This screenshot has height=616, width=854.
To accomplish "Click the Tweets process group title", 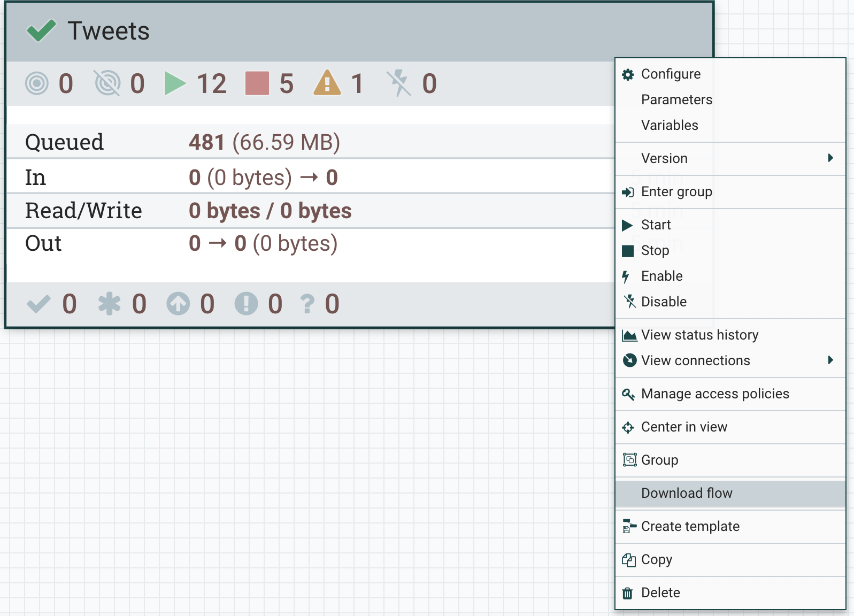I will coord(109,31).
